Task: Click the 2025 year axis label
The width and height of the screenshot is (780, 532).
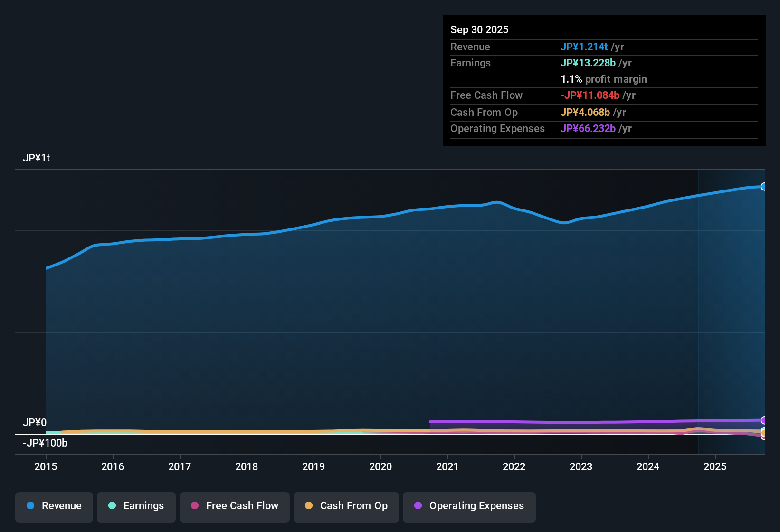Action: pyautogui.click(x=715, y=467)
